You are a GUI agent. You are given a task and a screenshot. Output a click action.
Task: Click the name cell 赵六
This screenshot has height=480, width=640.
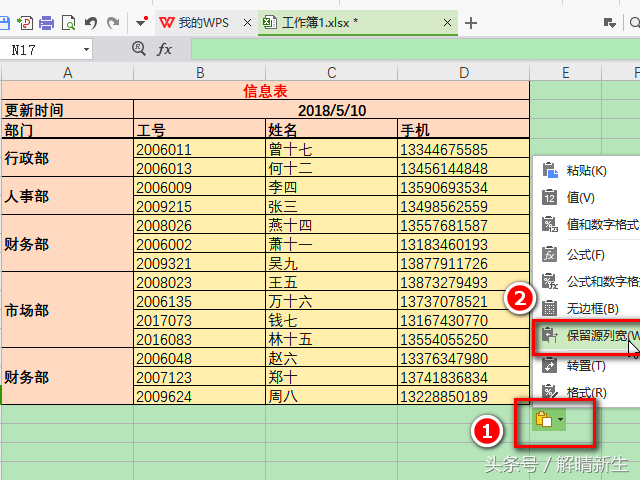point(331,358)
